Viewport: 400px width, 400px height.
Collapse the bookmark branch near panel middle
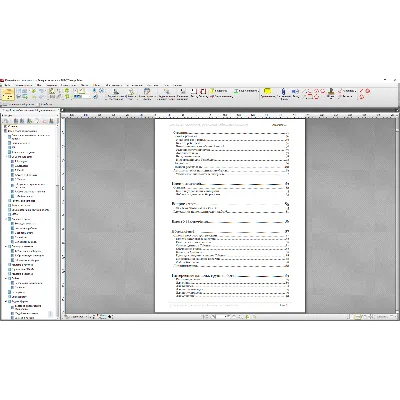(6, 219)
